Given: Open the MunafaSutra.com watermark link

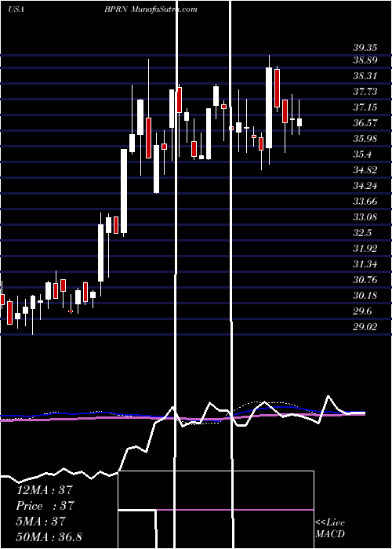Looking at the screenshot, I should coord(164,9).
